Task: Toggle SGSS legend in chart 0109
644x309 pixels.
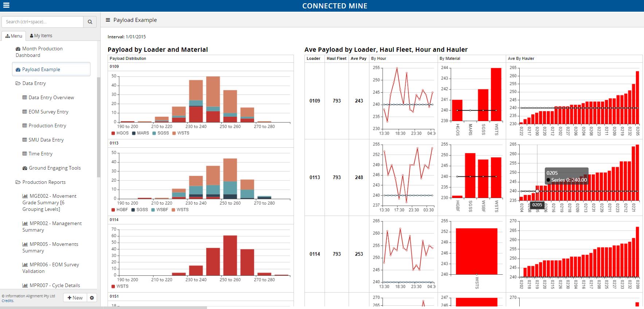Action: point(160,133)
